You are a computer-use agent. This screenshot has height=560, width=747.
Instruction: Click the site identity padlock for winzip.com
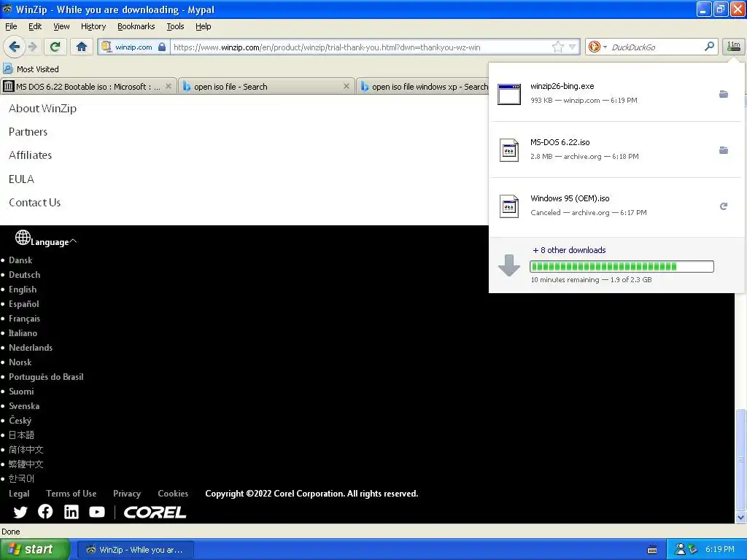[x=162, y=47]
